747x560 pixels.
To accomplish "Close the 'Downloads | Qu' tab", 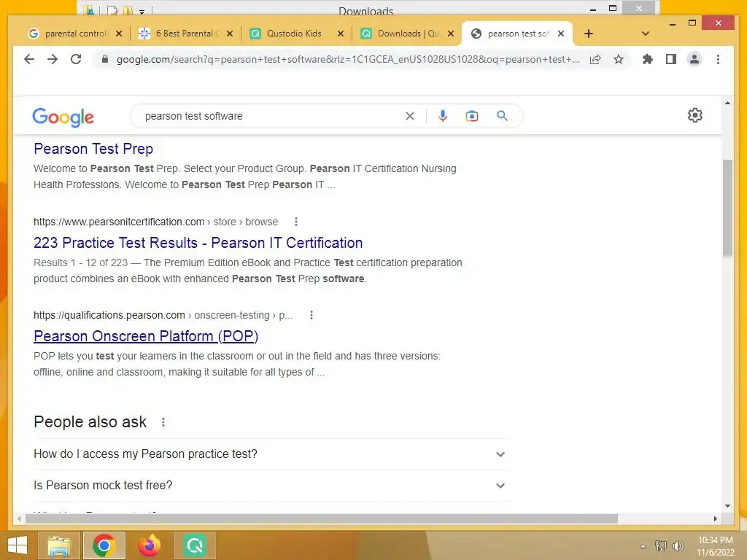I will coord(451,34).
